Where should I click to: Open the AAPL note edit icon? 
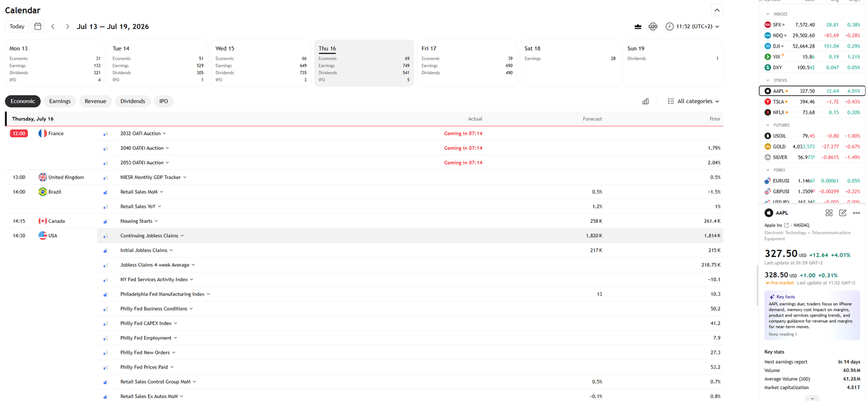coord(843,213)
